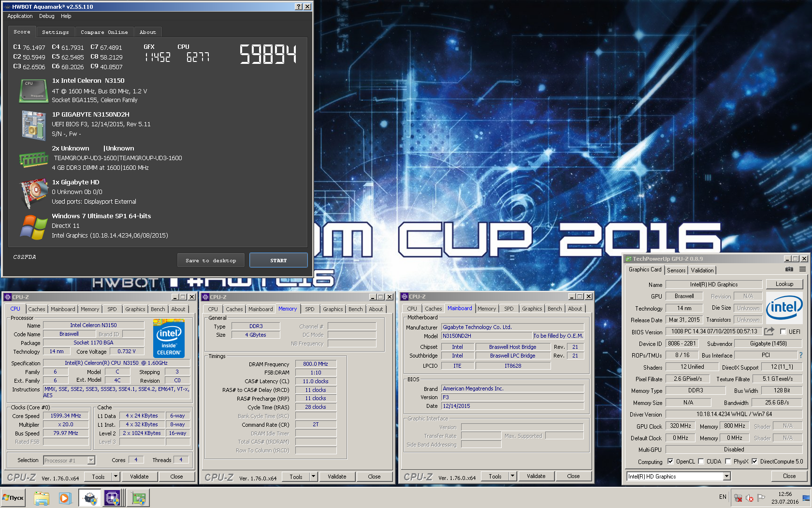Open the Intel(R) HD Graphics GPU selector
The width and height of the screenshot is (812, 508).
[x=678, y=477]
